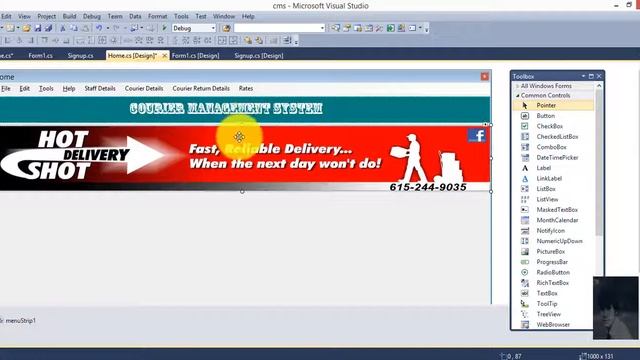Viewport: 640px width, 360px height.
Task: Pick the ComboBox control in Toolbox
Action: pos(553,147)
